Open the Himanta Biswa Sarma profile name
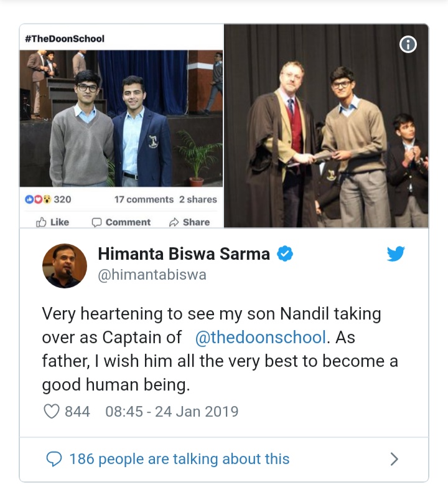The width and height of the screenshot is (448, 487). point(184,253)
